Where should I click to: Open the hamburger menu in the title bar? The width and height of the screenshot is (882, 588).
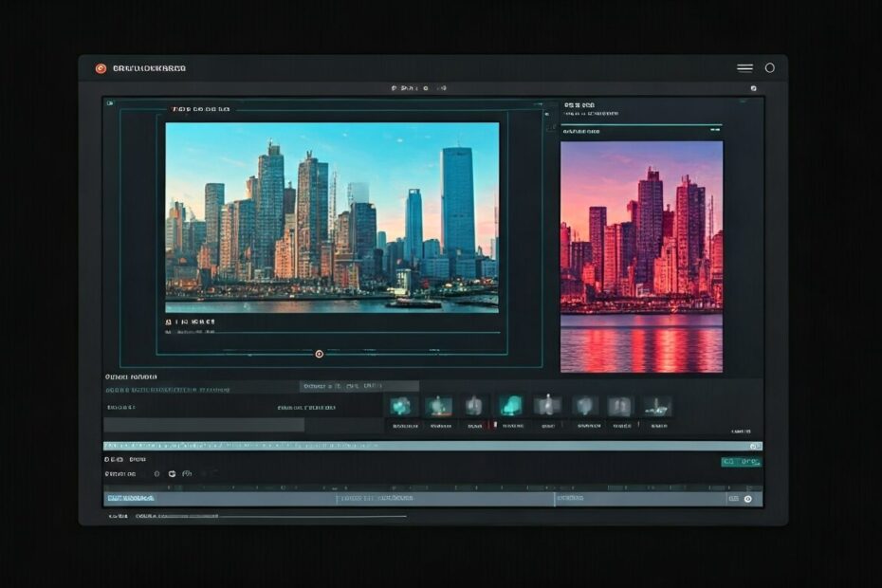(x=744, y=67)
